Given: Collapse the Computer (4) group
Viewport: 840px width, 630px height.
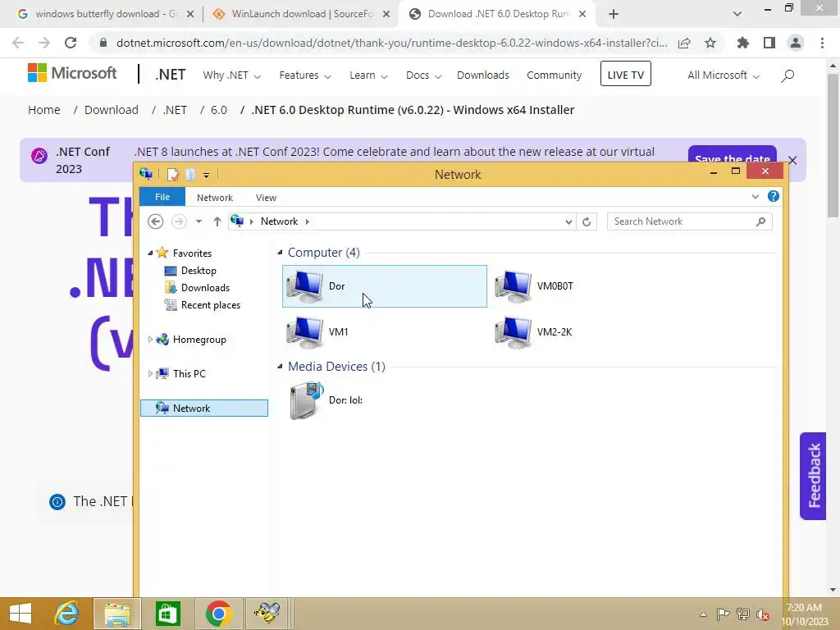Looking at the screenshot, I should pos(280,253).
